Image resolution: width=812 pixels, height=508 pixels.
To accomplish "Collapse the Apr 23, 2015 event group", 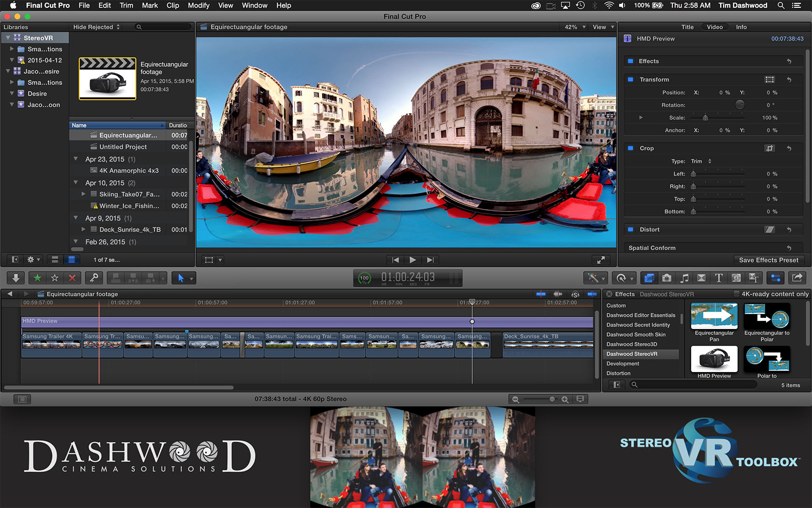I will pyautogui.click(x=76, y=159).
